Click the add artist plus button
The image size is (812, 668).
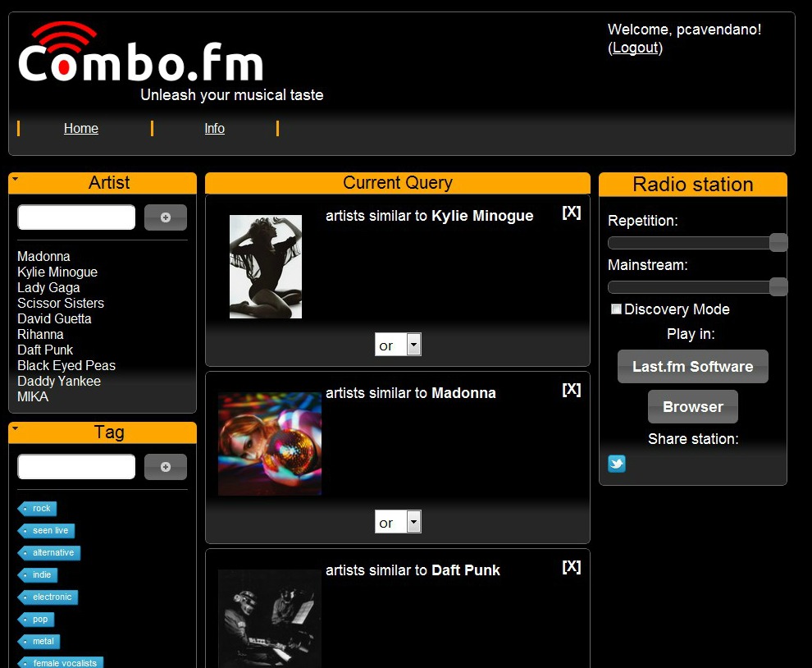pyautogui.click(x=165, y=217)
